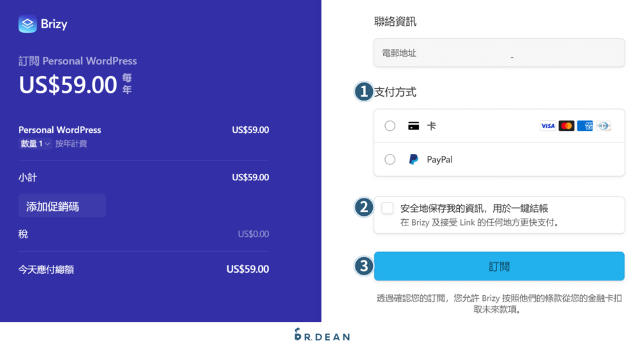
Task: Click the 按年計費 billing label
Action: (71, 144)
